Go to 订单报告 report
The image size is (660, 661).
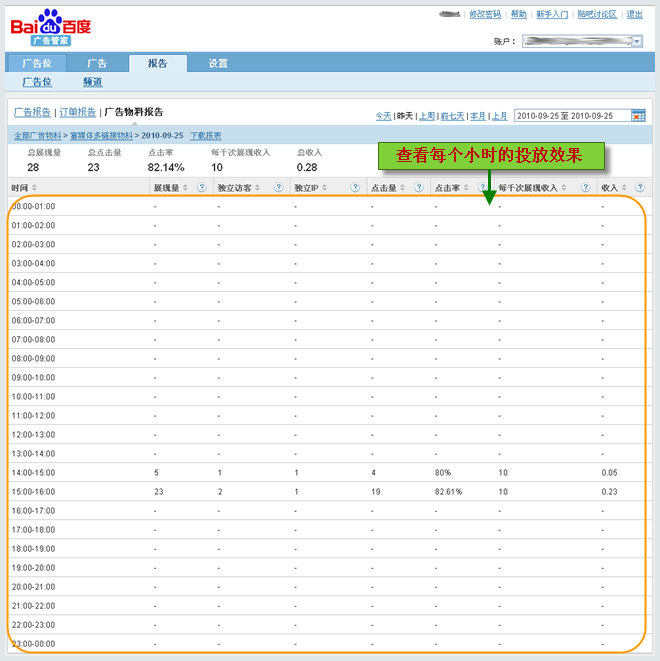tap(78, 112)
